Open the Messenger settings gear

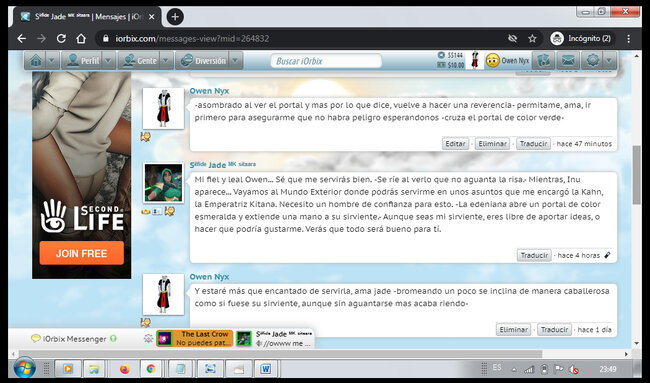coord(148,339)
